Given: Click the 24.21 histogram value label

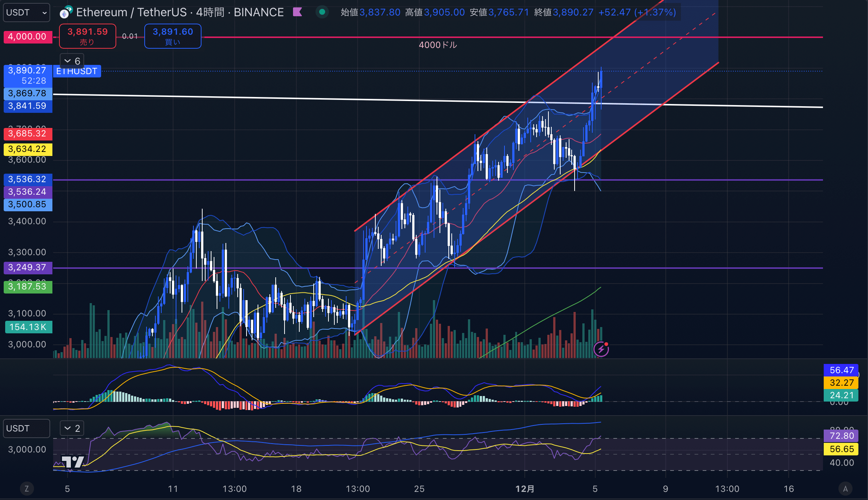Looking at the screenshot, I should (841, 395).
